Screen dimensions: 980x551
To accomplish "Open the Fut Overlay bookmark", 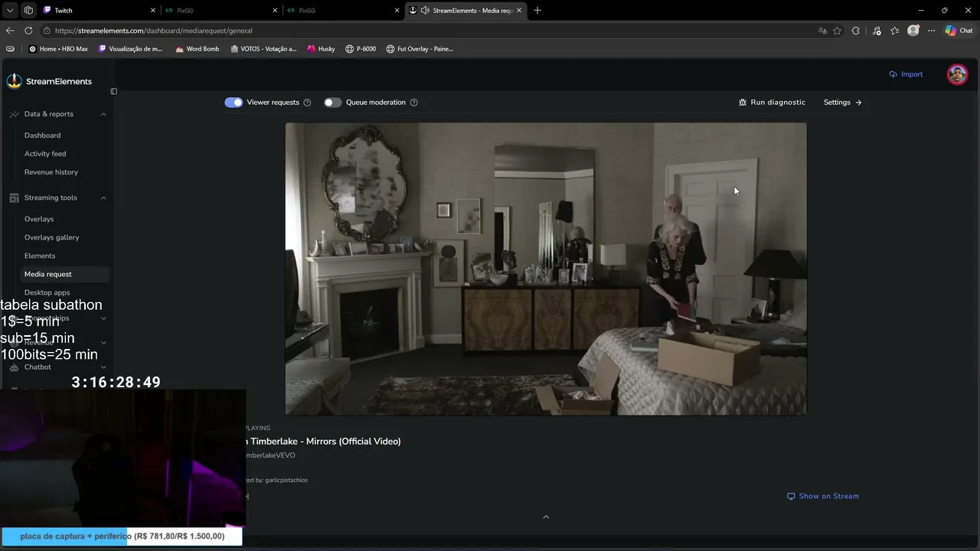I will point(420,49).
